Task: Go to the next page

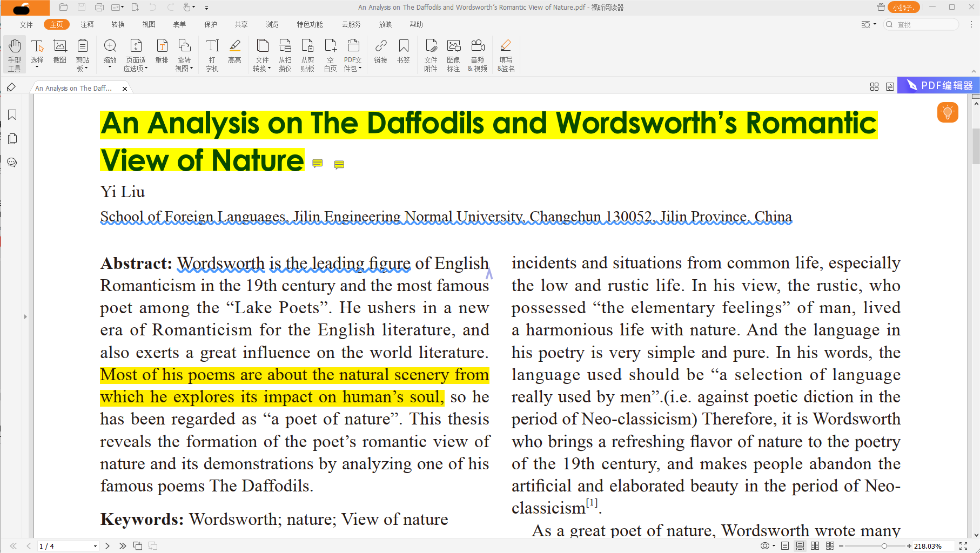Action: click(108, 546)
